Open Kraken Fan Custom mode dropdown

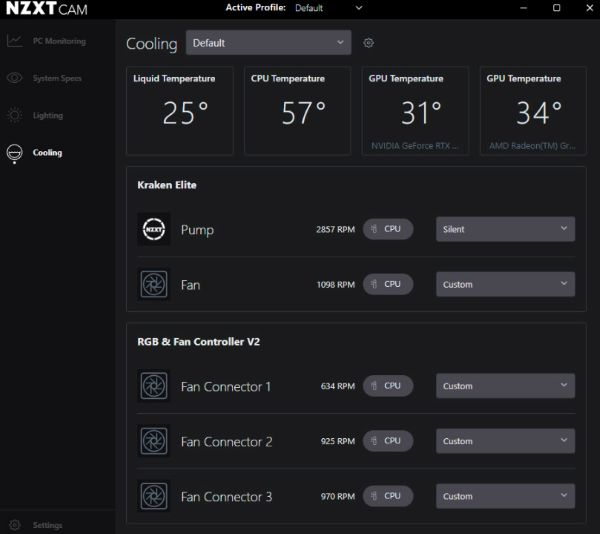click(505, 284)
